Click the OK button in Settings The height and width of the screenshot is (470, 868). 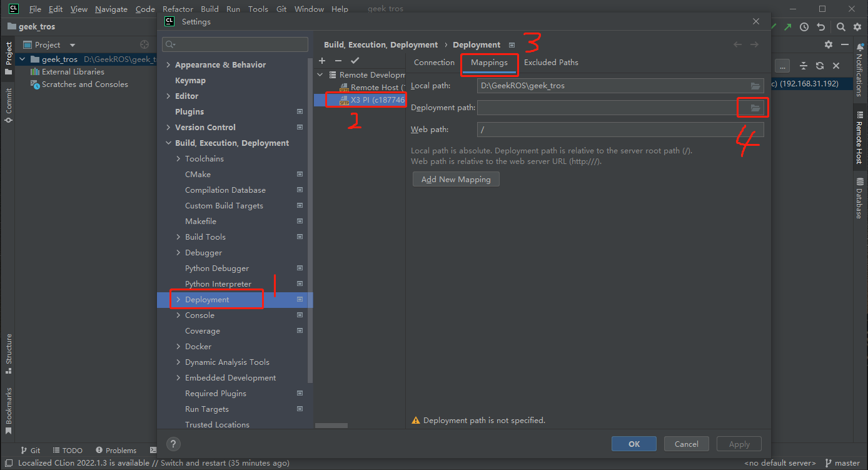click(x=634, y=444)
